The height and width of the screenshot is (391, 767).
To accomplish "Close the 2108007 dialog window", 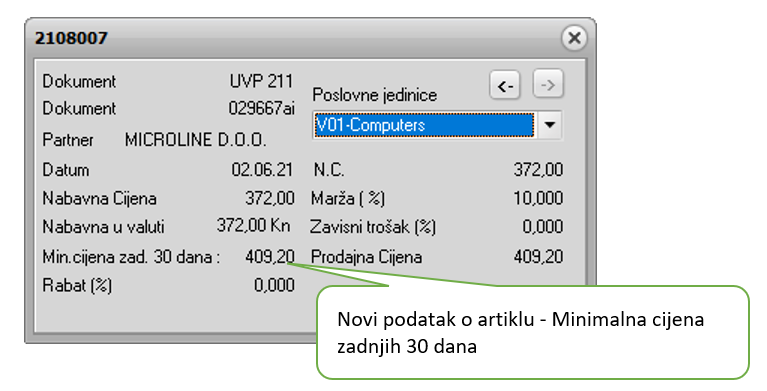I will [x=574, y=38].
